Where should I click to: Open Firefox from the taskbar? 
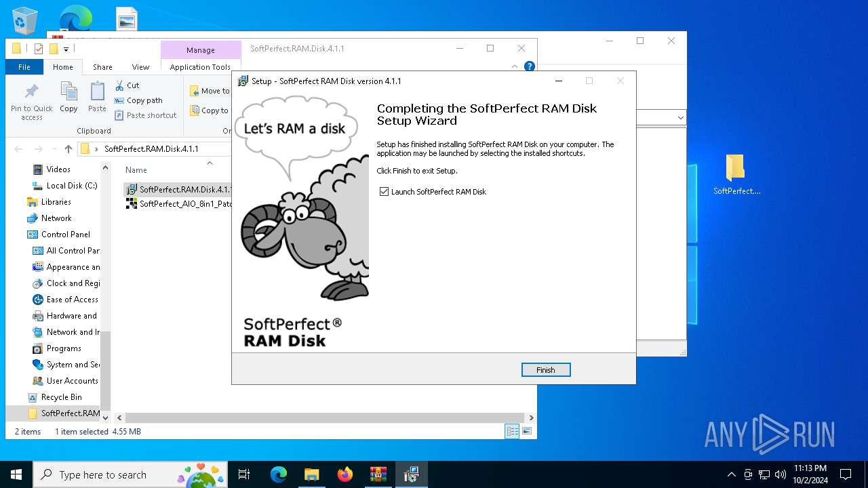point(345,474)
